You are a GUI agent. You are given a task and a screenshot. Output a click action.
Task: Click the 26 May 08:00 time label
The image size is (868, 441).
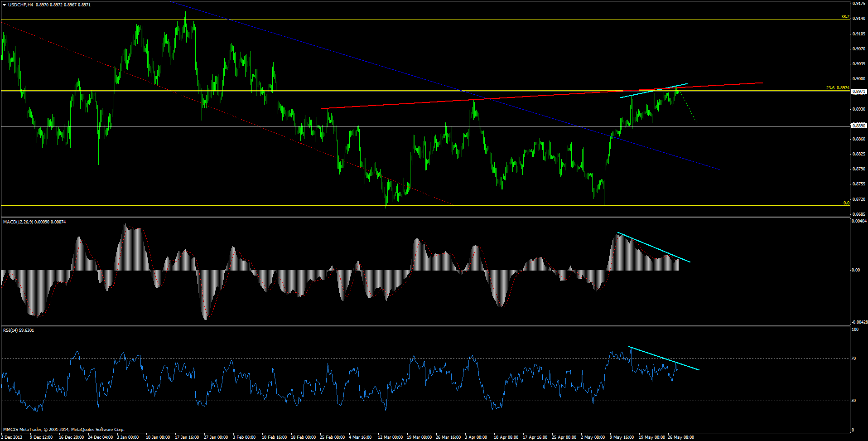(x=681, y=437)
